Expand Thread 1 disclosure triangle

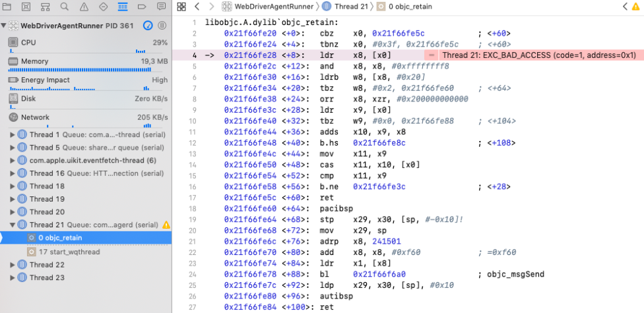(13, 135)
